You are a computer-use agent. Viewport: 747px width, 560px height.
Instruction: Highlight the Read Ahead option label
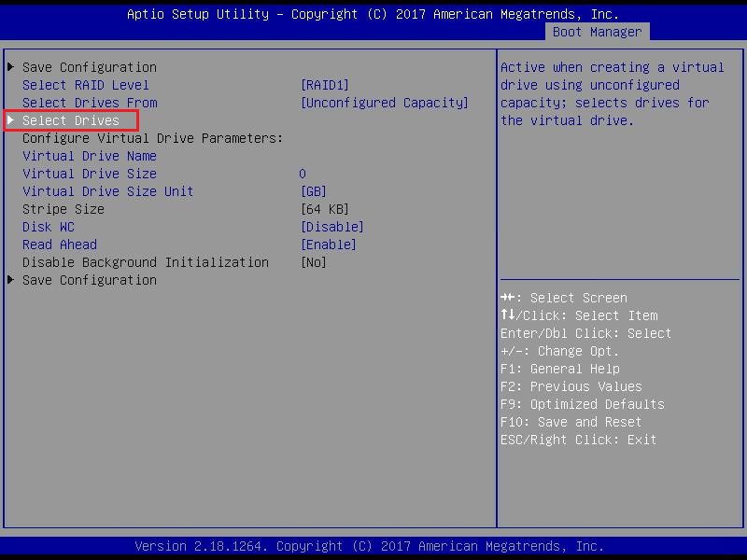(60, 245)
